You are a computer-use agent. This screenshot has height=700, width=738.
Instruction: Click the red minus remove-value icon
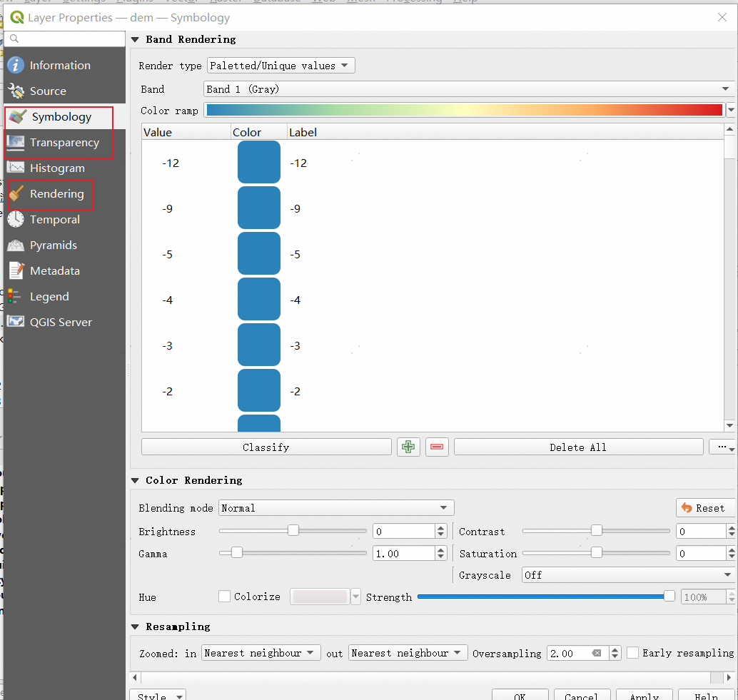point(437,447)
